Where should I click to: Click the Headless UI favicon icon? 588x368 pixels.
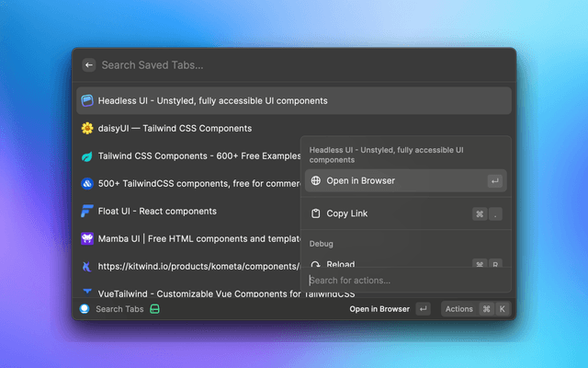click(87, 100)
